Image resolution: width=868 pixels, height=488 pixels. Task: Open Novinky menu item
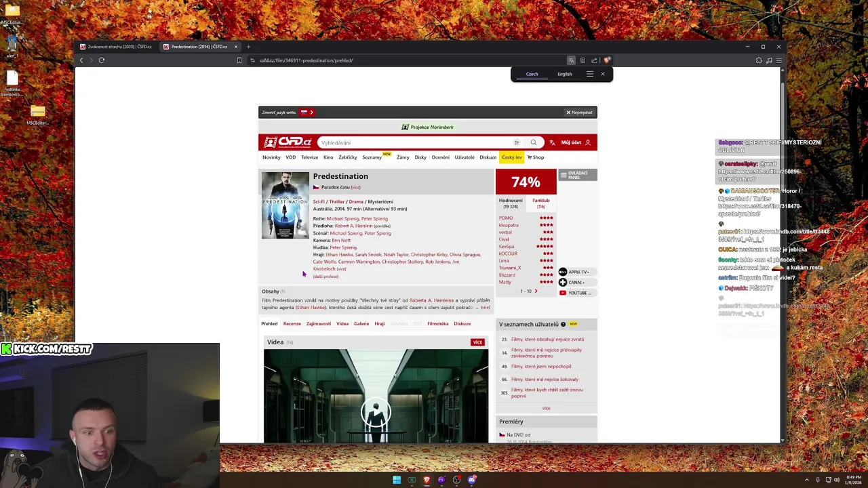(x=271, y=157)
